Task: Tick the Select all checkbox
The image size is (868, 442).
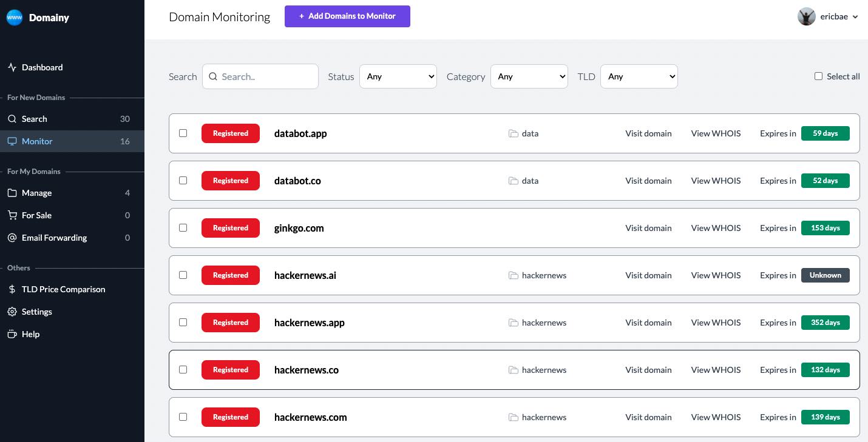Action: coord(818,76)
